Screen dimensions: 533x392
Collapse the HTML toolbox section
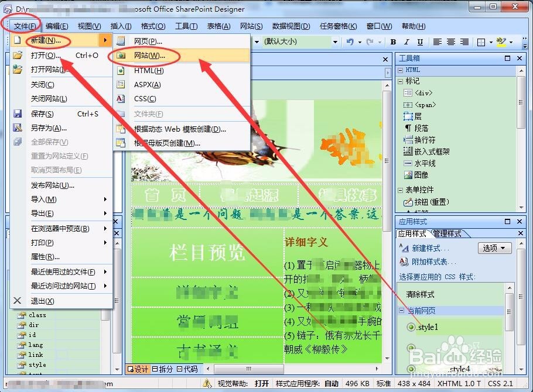pyautogui.click(x=401, y=70)
